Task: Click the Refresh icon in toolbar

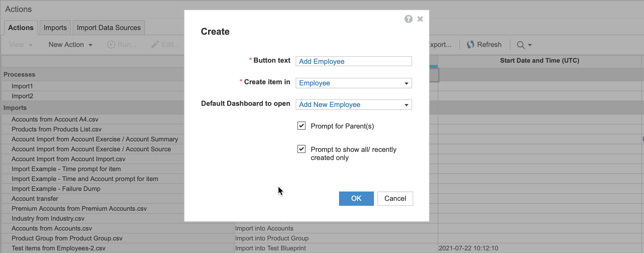Action: coord(470,45)
